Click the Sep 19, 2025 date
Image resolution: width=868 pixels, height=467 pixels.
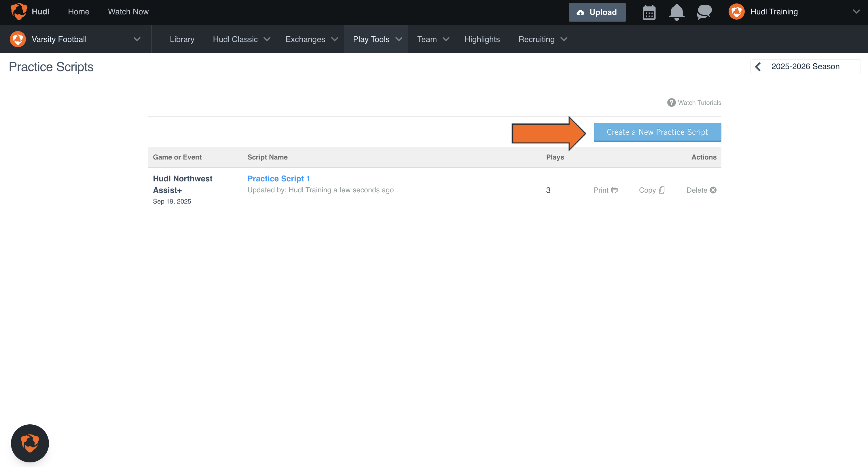pos(172,202)
